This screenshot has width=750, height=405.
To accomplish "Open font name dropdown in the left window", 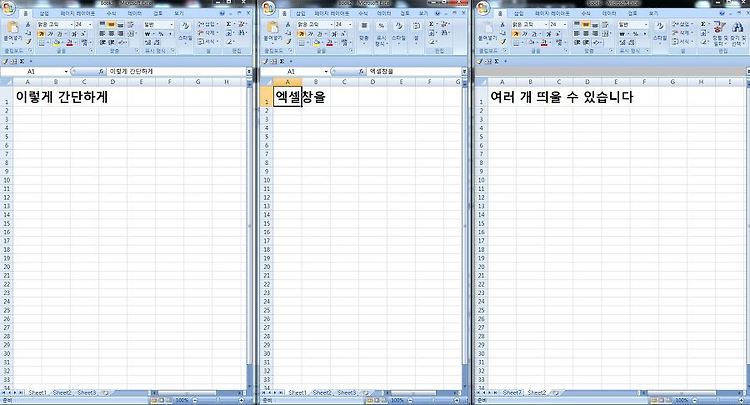I will pos(72,24).
